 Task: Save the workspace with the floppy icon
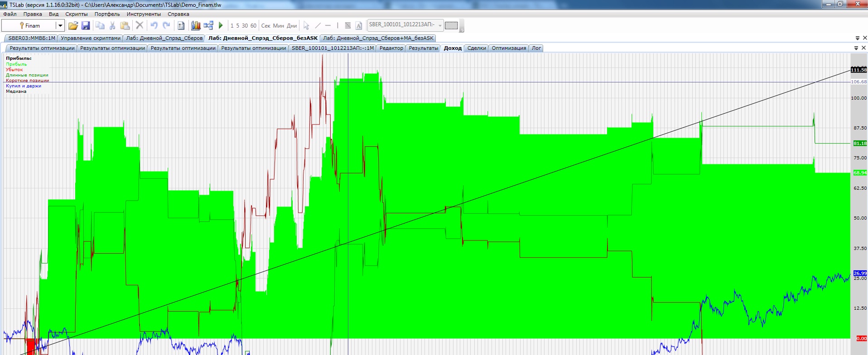point(86,26)
